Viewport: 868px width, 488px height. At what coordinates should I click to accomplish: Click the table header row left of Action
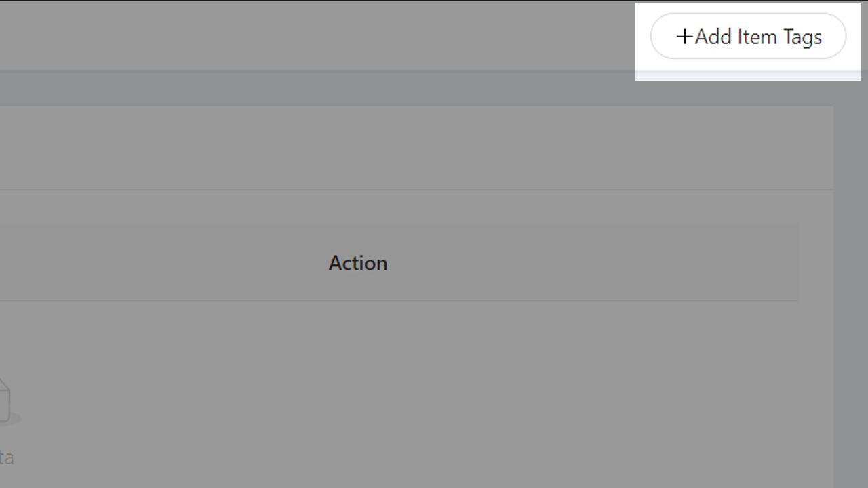pyautogui.click(x=163, y=263)
